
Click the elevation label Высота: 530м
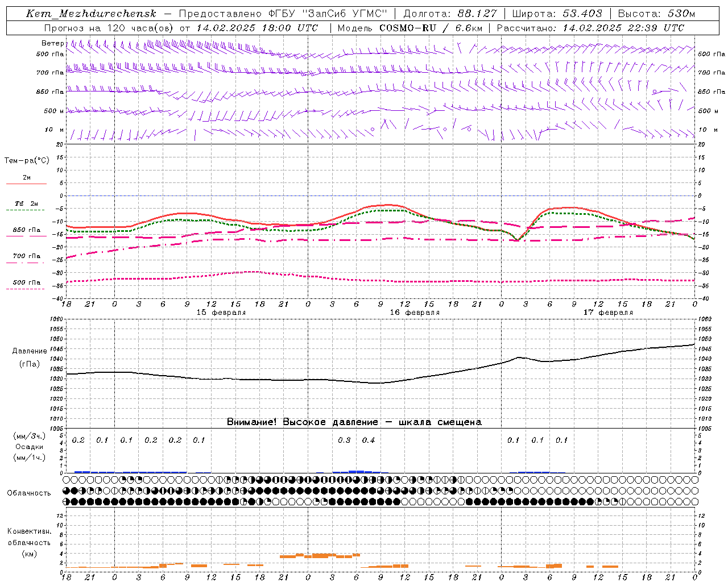656,14
